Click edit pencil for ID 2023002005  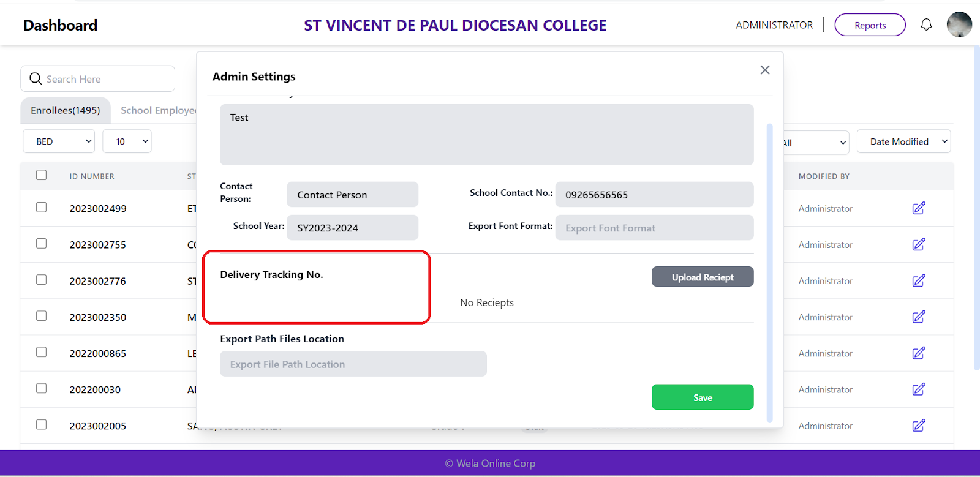(x=918, y=426)
